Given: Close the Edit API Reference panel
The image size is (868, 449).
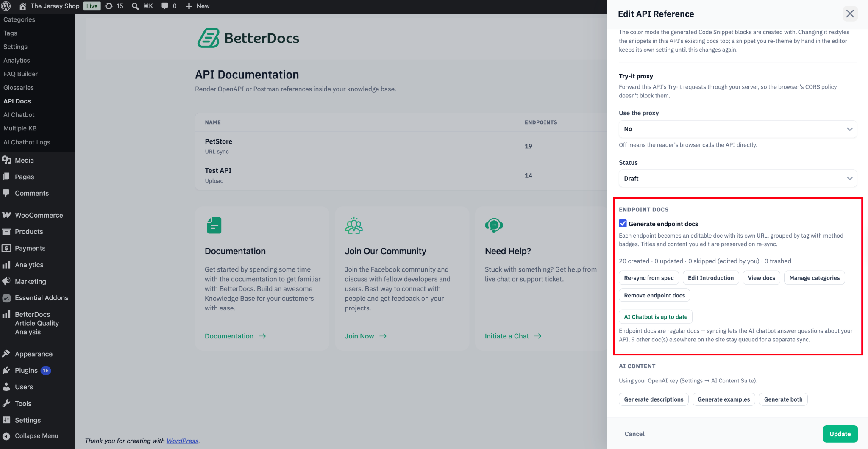Looking at the screenshot, I should [x=850, y=14].
